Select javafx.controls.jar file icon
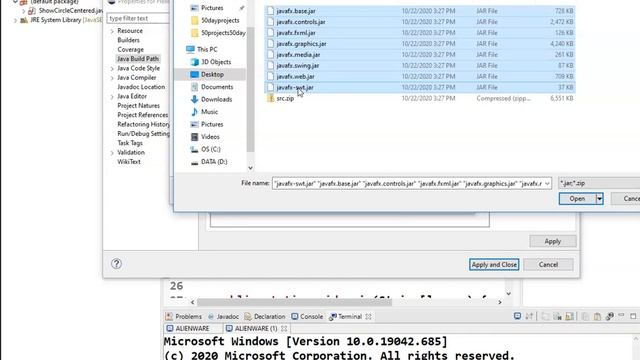Image resolution: width=640 pixels, height=360 pixels. [x=270, y=22]
